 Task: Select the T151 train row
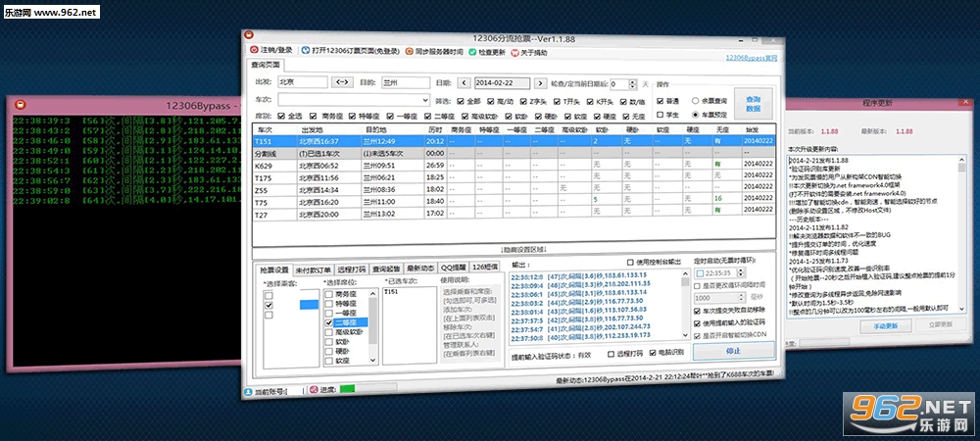coord(514,141)
